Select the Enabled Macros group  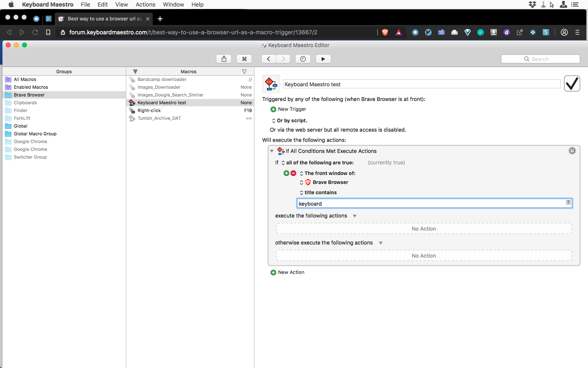(x=64, y=87)
